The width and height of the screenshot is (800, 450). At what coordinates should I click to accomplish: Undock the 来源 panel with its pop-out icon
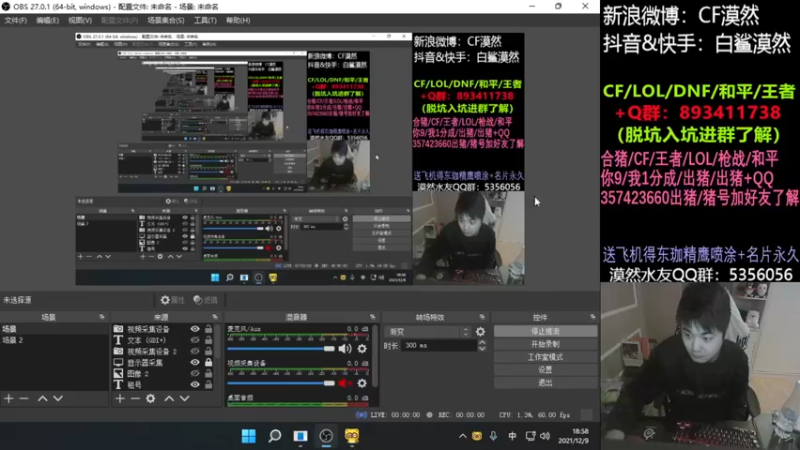click(x=214, y=317)
